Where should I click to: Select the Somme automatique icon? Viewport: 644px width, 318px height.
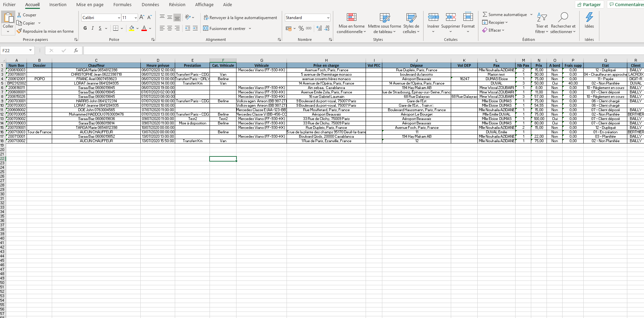[x=485, y=14]
